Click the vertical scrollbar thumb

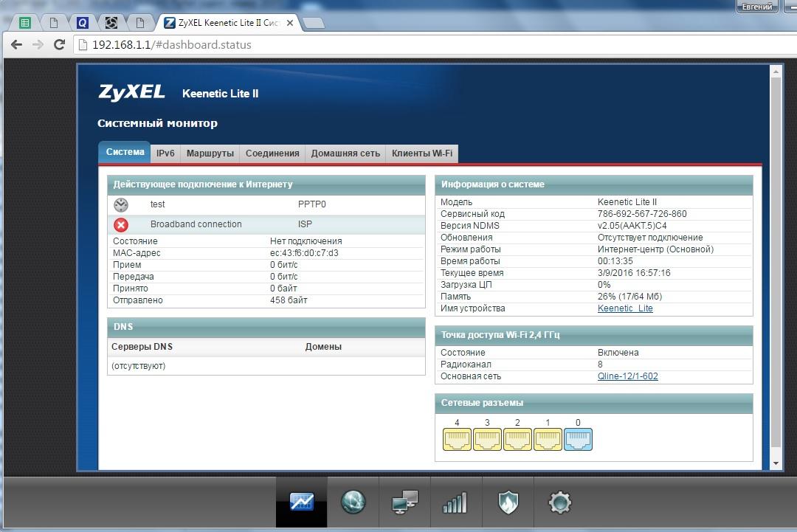(x=776, y=262)
